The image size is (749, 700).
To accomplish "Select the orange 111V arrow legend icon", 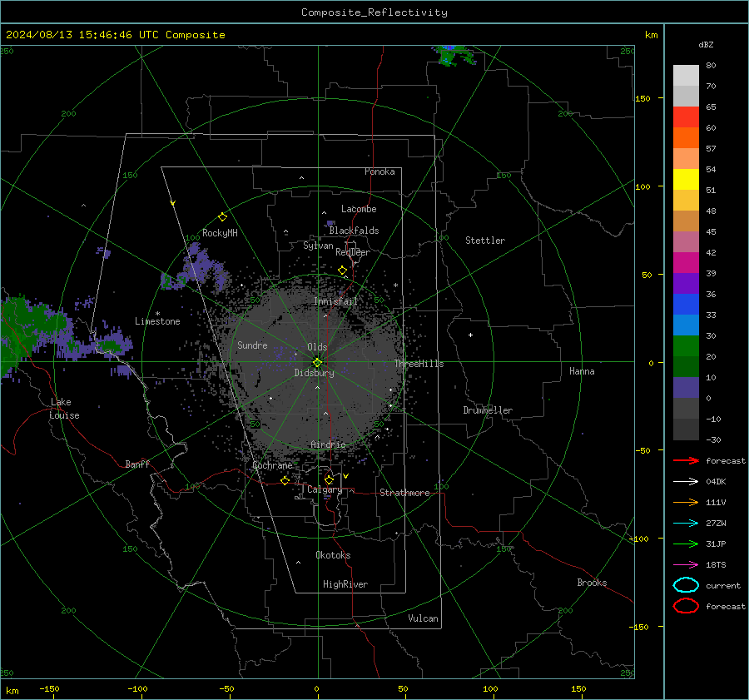I will coord(686,502).
